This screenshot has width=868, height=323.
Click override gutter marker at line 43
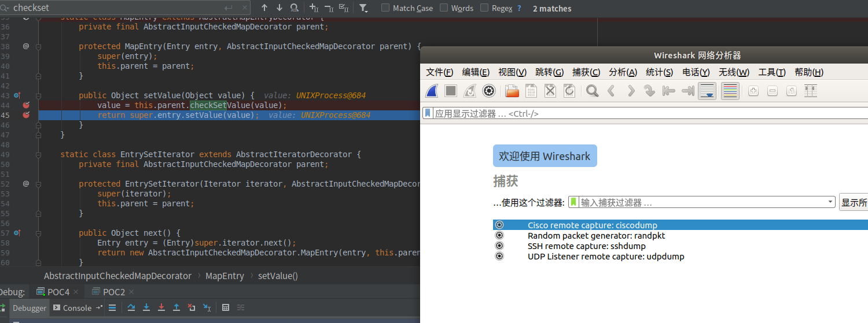pyautogui.click(x=17, y=95)
